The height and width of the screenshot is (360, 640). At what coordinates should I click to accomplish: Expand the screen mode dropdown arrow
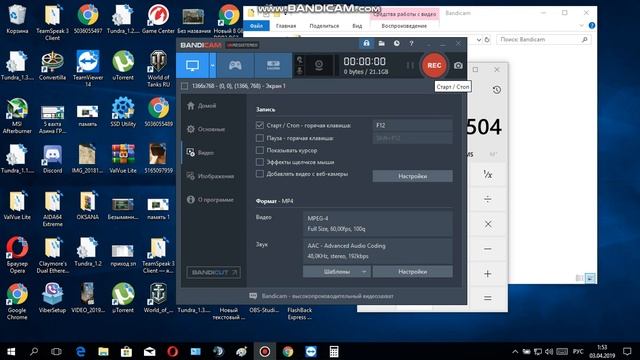click(x=212, y=65)
